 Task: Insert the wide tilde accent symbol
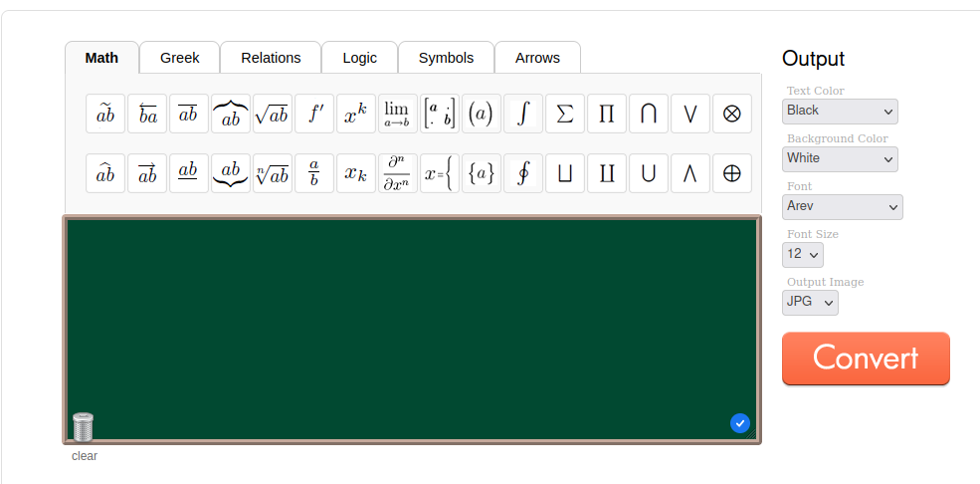tap(105, 114)
